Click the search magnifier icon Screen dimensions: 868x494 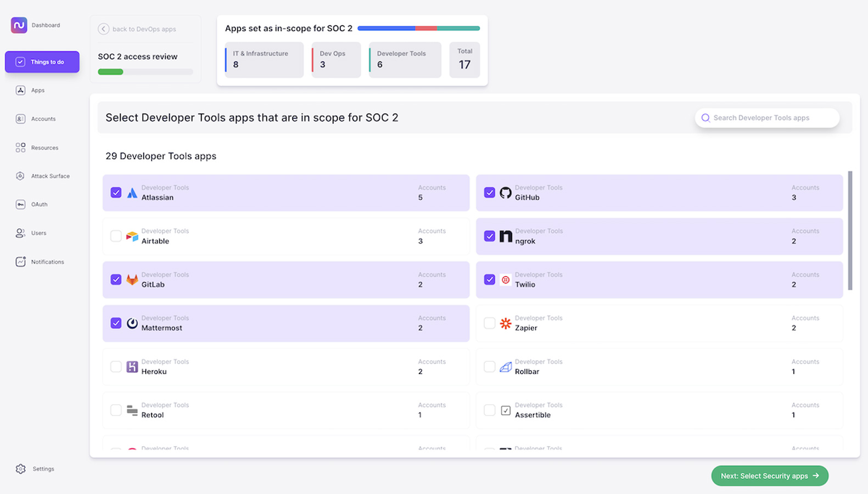705,118
